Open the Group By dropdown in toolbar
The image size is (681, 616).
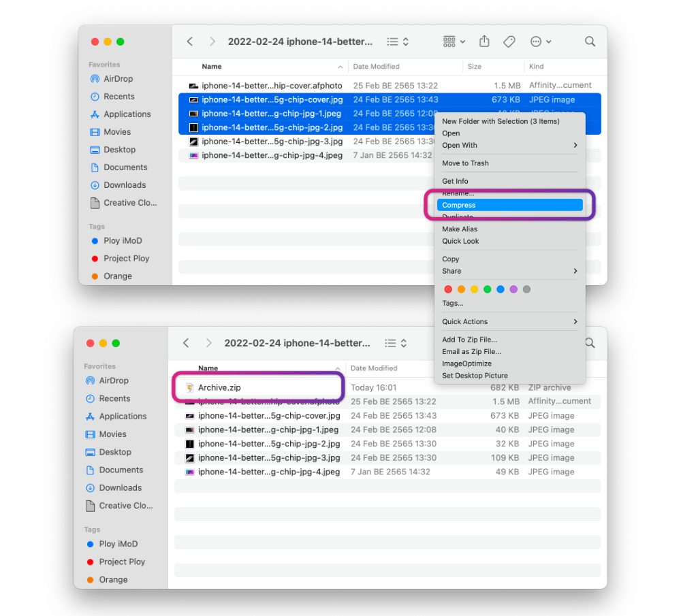(454, 42)
